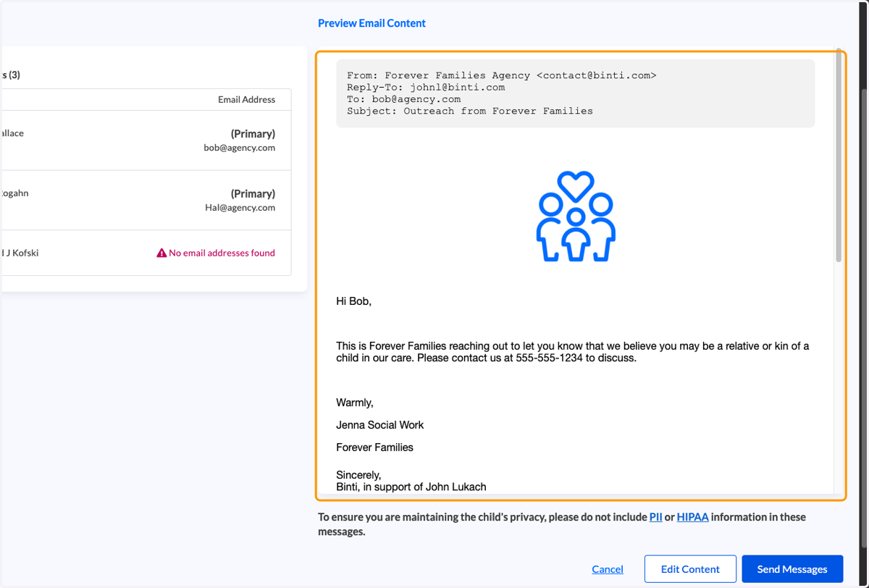Select the Subject line in email header
869x588 pixels.
(x=470, y=111)
